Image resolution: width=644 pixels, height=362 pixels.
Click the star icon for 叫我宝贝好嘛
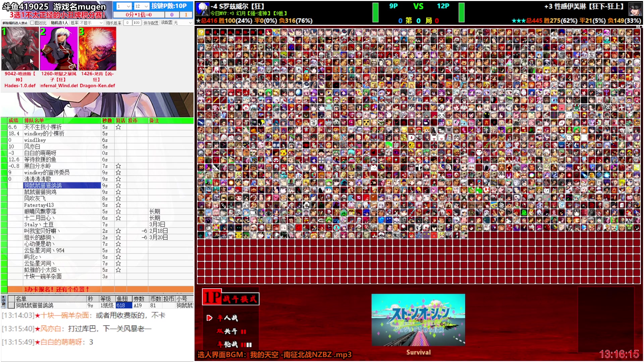(118, 231)
